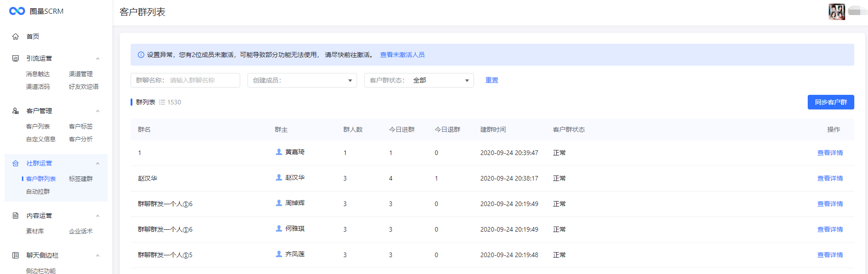Collapse the 客户管理 menu chevron

[97, 111]
